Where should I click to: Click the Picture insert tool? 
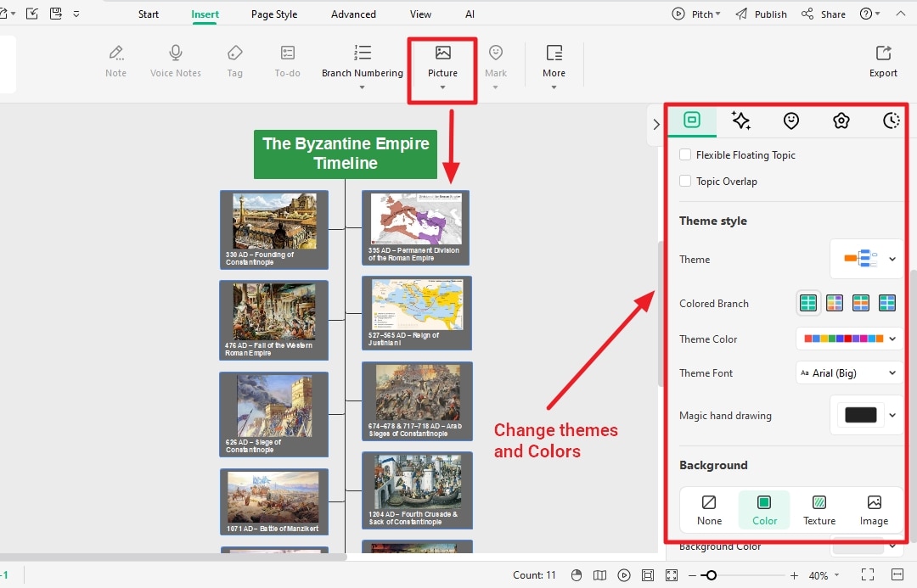pos(442,66)
